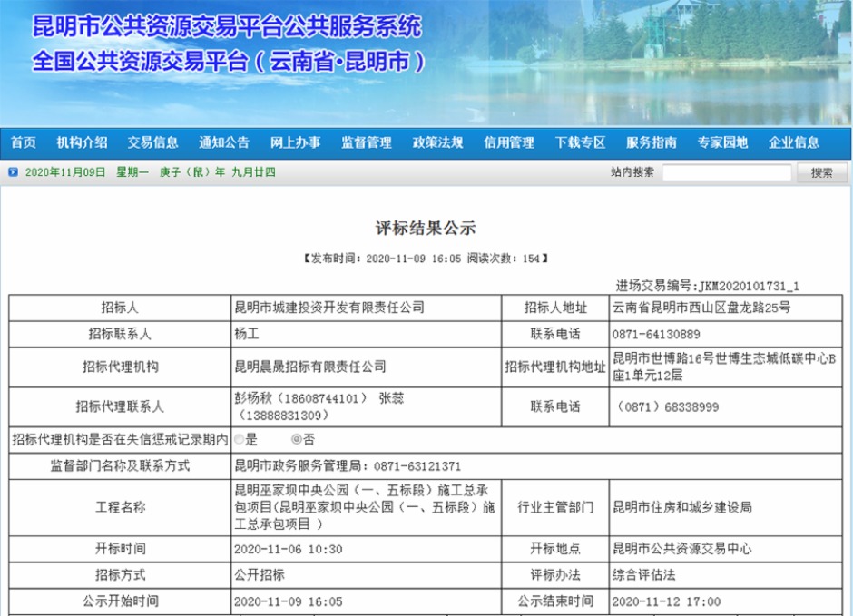The height and width of the screenshot is (616, 853).
Task: Open the 服务指南 menu item
Action: coord(652,142)
